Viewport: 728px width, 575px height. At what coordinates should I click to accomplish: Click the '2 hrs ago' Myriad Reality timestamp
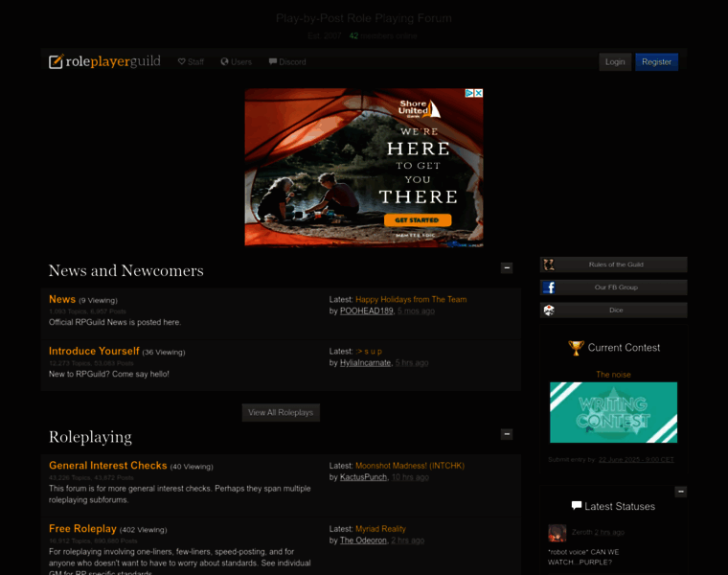[x=408, y=540]
